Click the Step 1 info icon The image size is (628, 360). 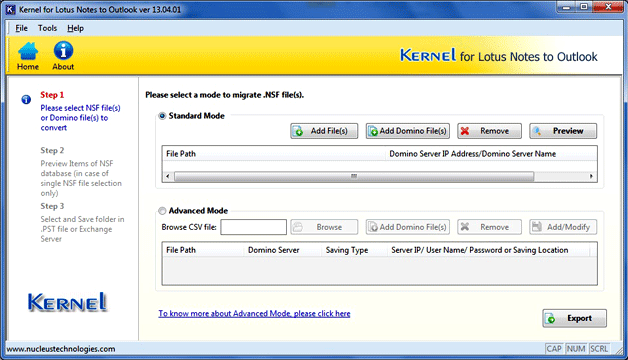[x=26, y=99]
